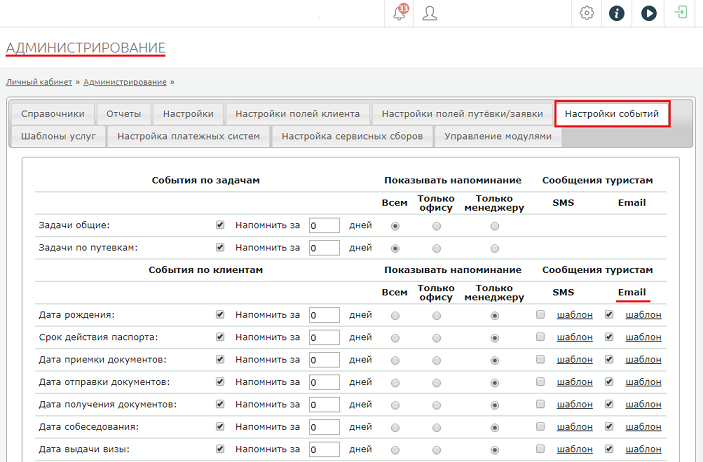703x462 pixels.
Task: Open Email шаблон for Дата приемки документов
Action: coord(643,360)
